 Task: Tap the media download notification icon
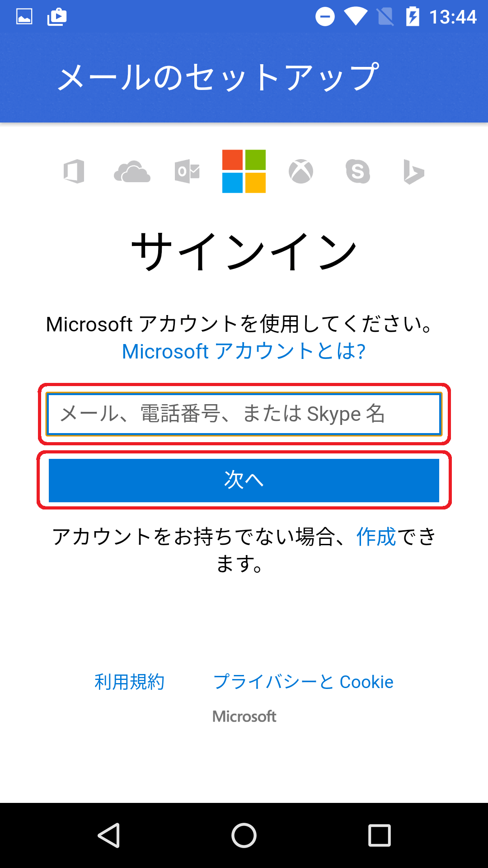57,17
